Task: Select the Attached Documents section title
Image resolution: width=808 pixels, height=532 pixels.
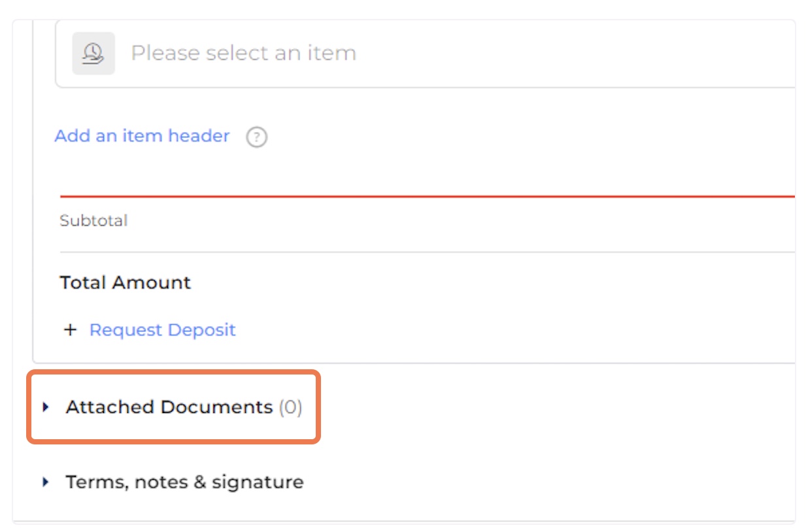Action: (x=169, y=407)
